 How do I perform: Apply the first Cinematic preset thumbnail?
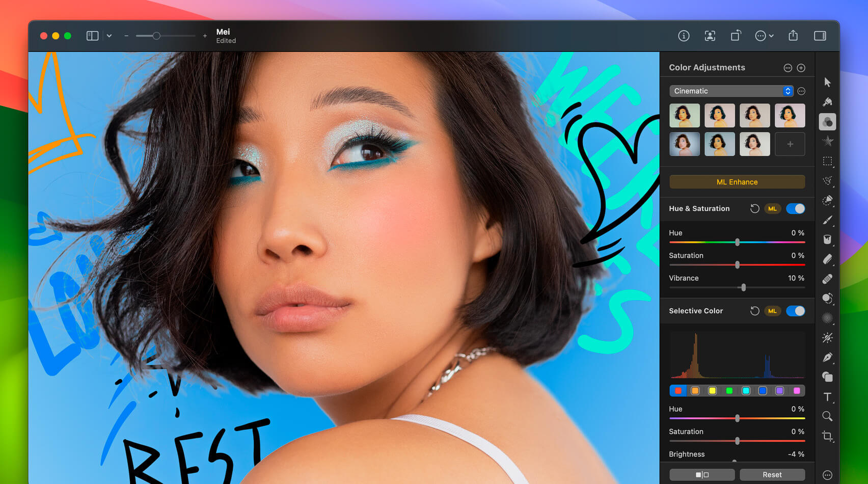point(685,116)
